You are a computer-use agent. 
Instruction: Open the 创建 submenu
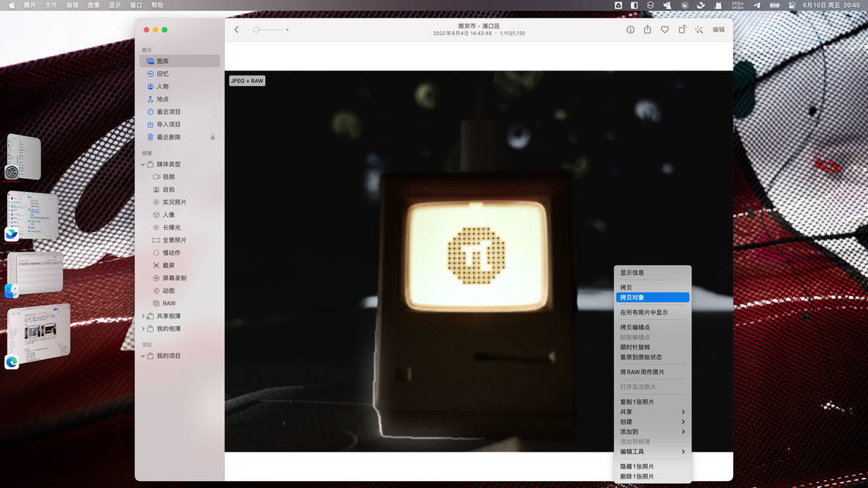[x=653, y=422]
